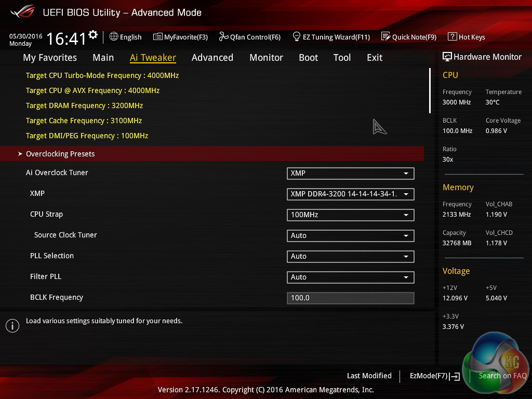Viewport: 532px width, 399px height.
Task: Click the globe language icon
Action: (114, 37)
